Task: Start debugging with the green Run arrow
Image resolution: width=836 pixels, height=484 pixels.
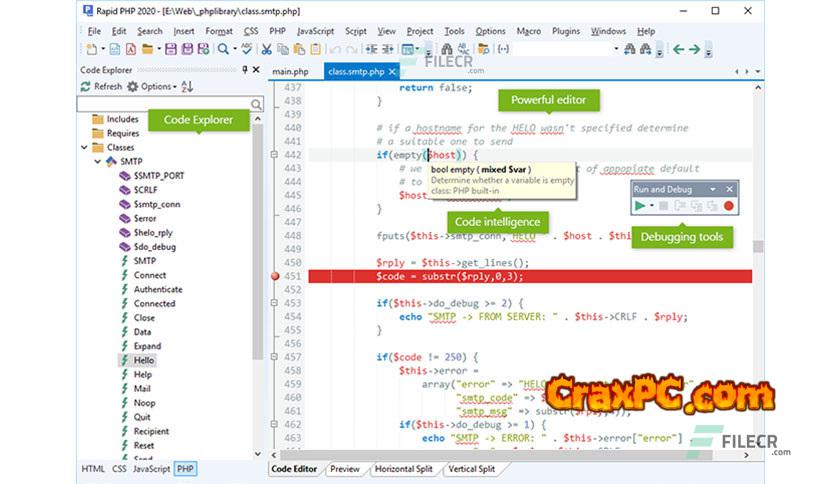Action: pyautogui.click(x=640, y=206)
